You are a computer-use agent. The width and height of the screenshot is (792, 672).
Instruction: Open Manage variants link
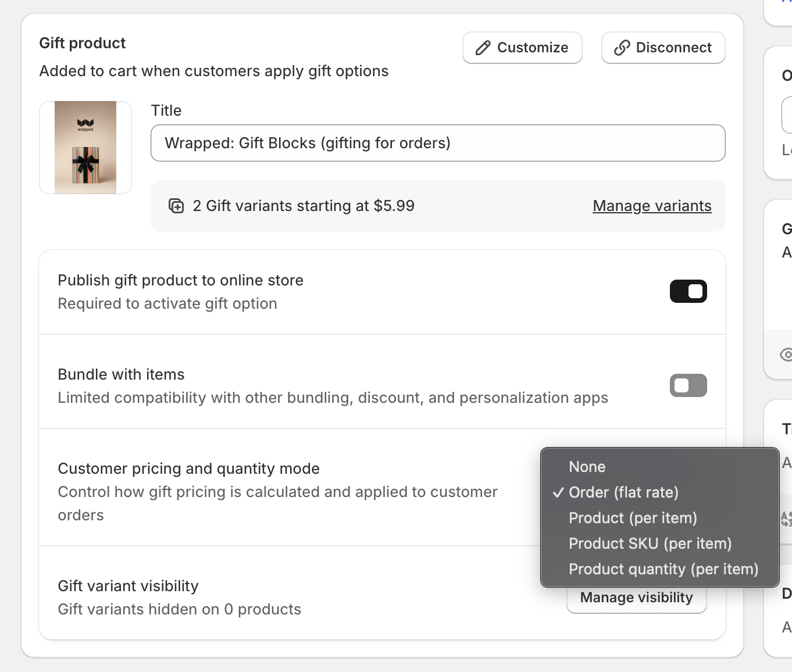click(652, 206)
